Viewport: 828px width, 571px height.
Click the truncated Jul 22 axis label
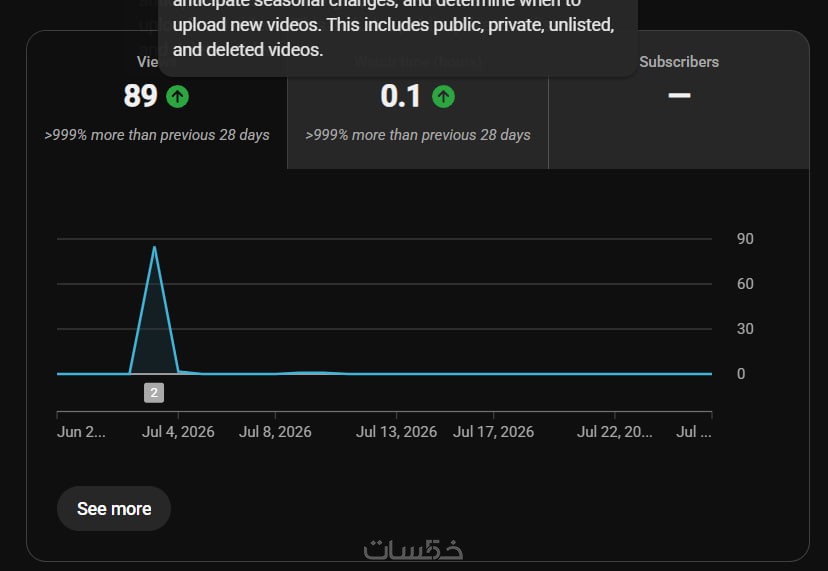(615, 432)
